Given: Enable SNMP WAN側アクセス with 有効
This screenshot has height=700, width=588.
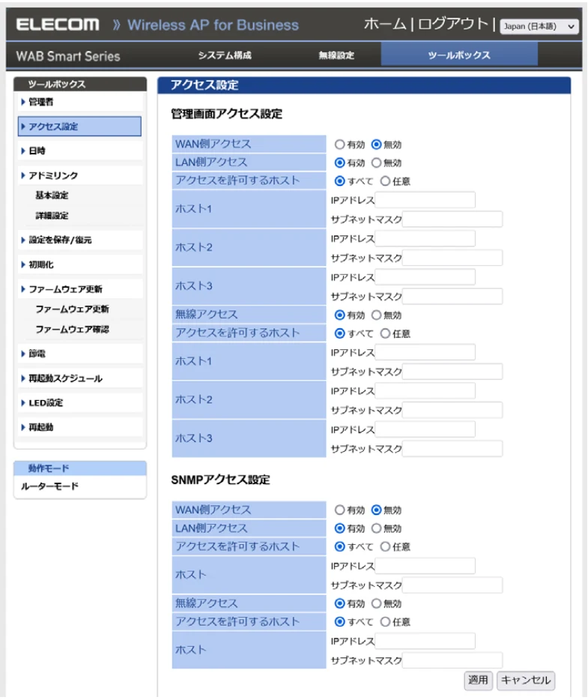Looking at the screenshot, I should point(339,510).
